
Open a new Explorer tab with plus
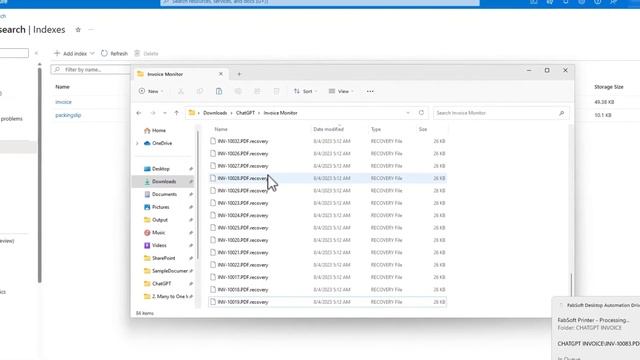[239, 74]
